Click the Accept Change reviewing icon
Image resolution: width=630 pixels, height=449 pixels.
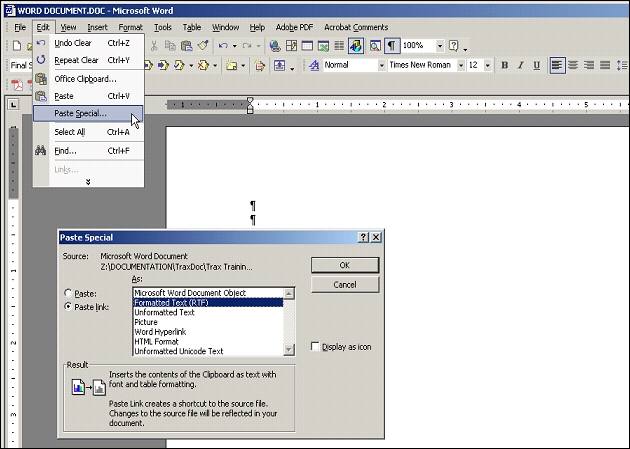tap(179, 65)
